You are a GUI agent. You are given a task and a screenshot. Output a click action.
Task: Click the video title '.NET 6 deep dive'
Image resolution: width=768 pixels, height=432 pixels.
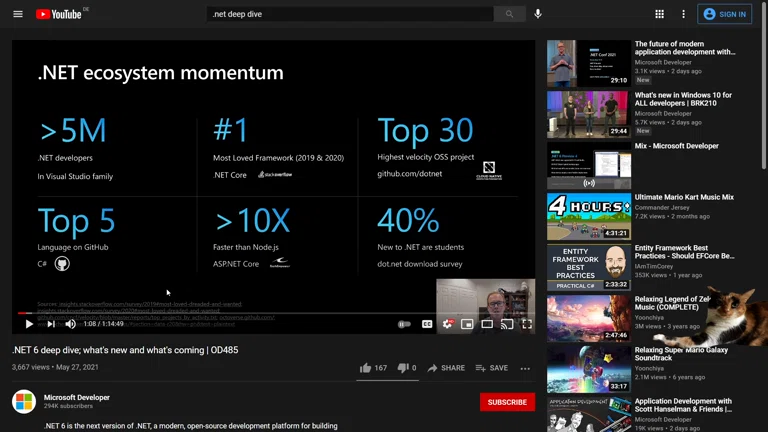click(x=125, y=350)
